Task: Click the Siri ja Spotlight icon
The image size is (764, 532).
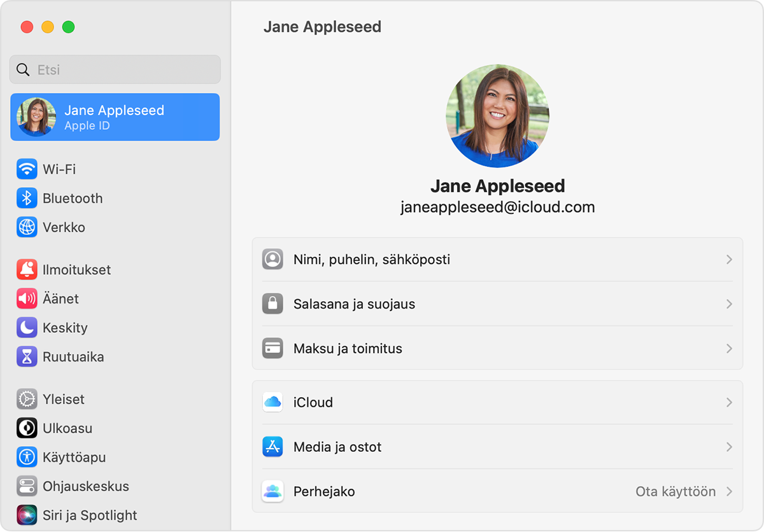Action: click(26, 515)
